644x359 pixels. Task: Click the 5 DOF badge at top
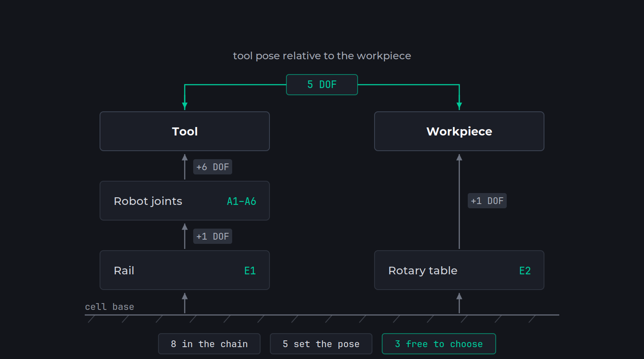tap(322, 85)
